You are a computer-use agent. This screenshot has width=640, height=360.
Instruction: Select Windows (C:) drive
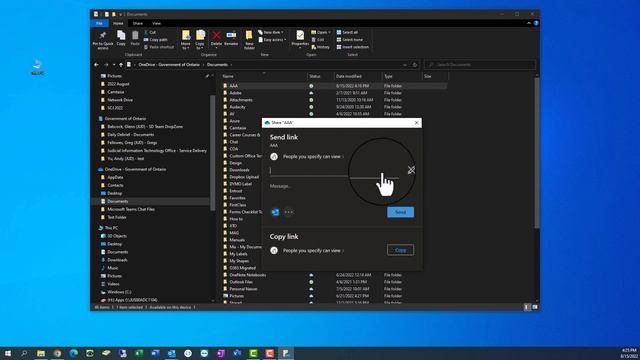pos(119,292)
